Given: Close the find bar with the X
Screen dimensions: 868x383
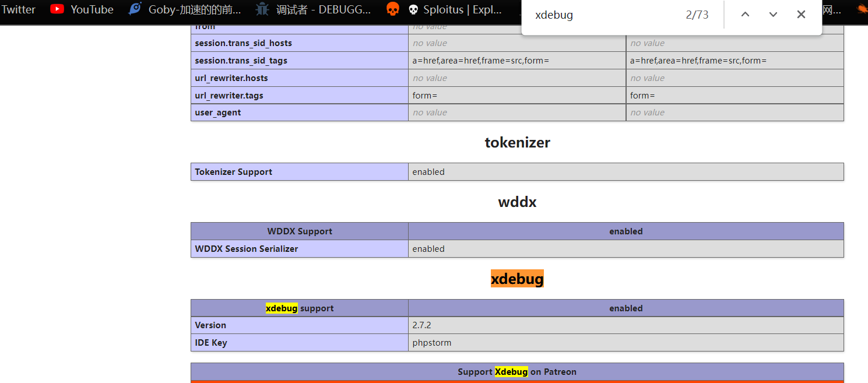Looking at the screenshot, I should [x=801, y=15].
